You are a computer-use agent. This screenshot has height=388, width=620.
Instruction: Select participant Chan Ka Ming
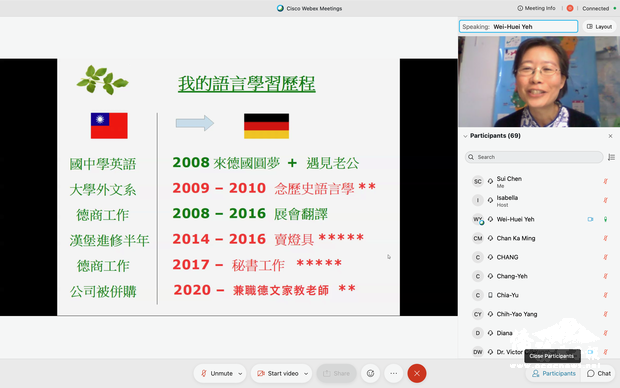[x=539, y=238]
